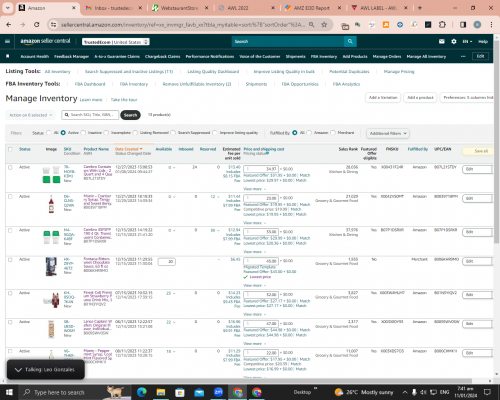This screenshot has width=500, height=400.
Task: Open Account Health in the navigation bar
Action: coord(35,56)
